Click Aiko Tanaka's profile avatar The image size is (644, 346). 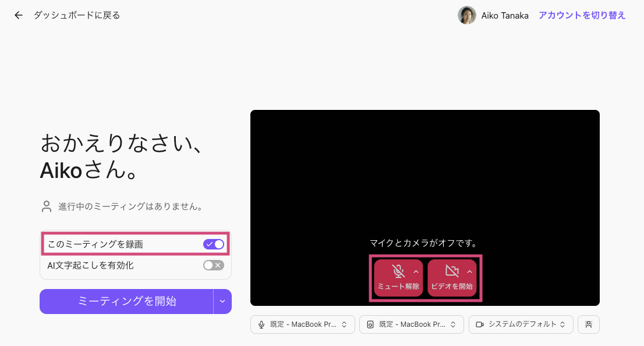[467, 16]
